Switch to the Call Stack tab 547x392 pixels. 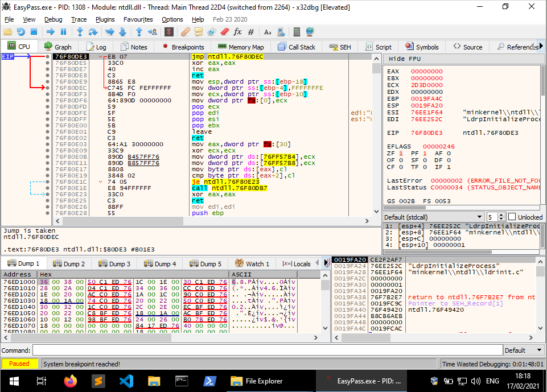(297, 47)
